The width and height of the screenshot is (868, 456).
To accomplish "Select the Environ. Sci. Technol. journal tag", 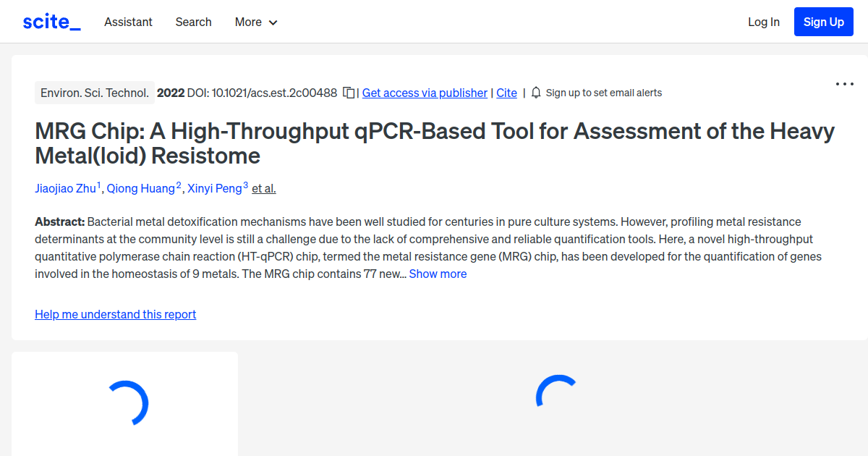I will [94, 93].
